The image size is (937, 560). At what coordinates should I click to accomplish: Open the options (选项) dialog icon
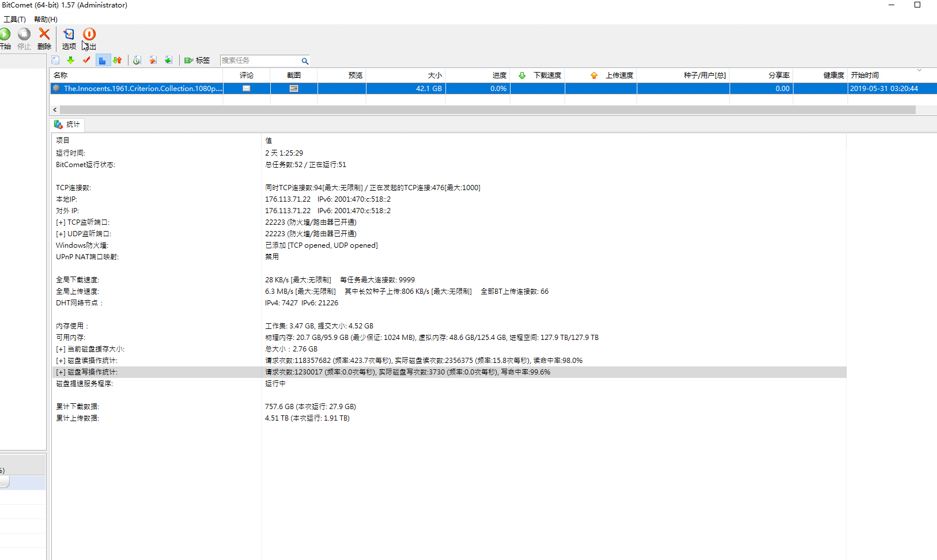point(69,35)
